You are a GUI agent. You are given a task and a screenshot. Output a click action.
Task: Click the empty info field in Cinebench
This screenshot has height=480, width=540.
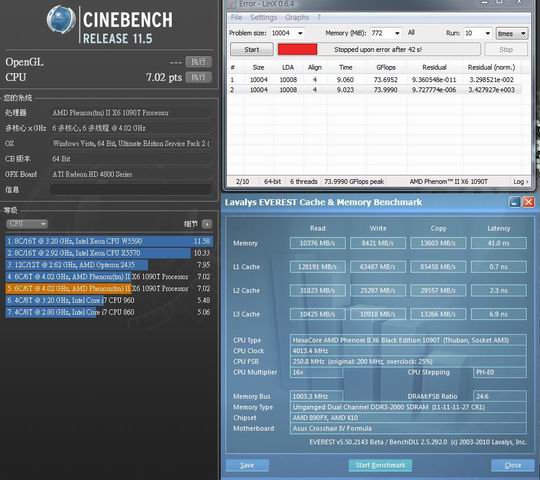click(x=131, y=189)
